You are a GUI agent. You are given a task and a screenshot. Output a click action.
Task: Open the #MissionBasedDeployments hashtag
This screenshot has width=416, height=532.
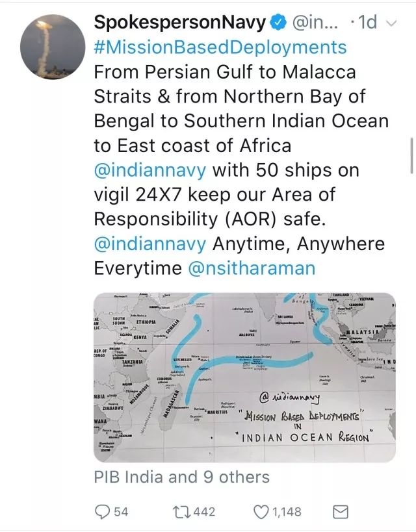pos(220,47)
